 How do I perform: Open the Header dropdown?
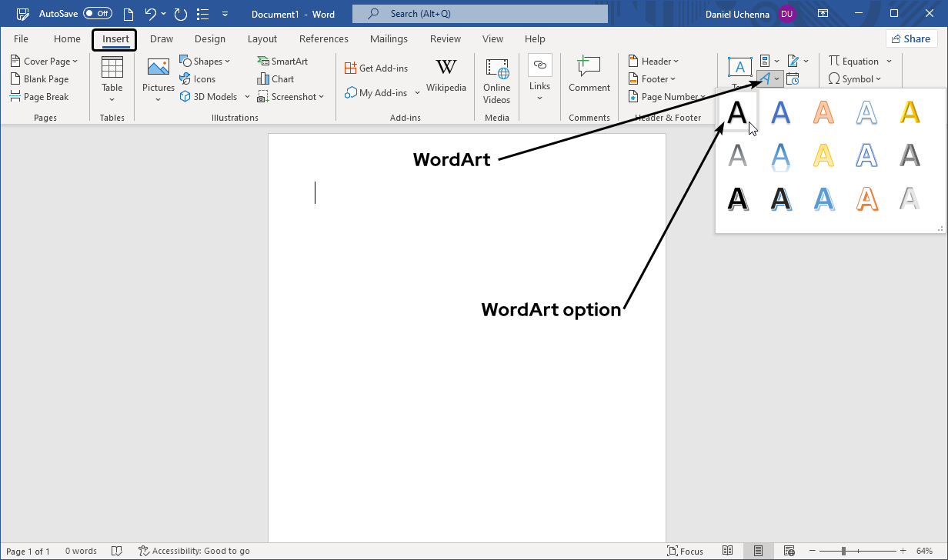(x=653, y=62)
